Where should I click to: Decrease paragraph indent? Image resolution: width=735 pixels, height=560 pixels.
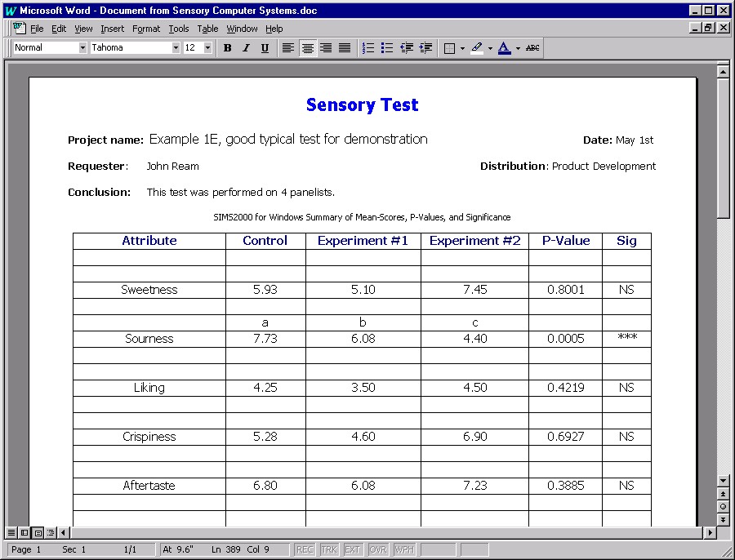[407, 48]
